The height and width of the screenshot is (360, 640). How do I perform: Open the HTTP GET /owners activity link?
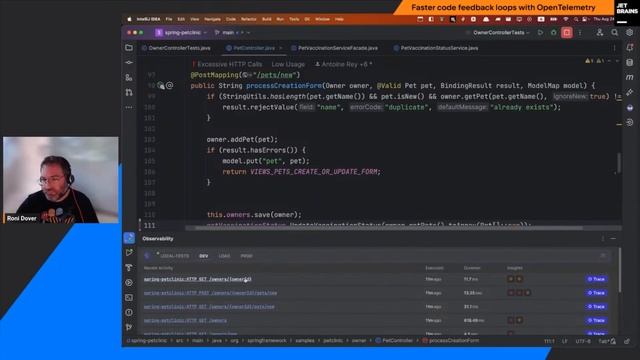tap(185, 320)
